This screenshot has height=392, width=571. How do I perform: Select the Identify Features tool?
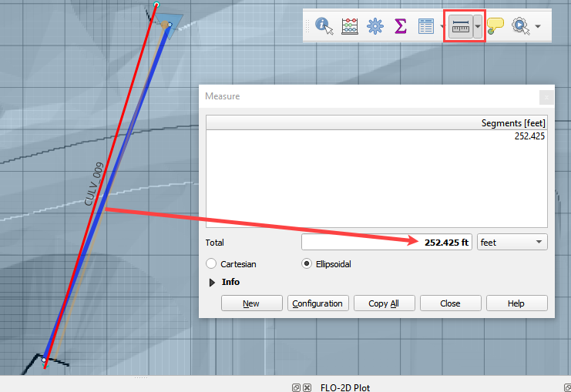click(x=325, y=27)
